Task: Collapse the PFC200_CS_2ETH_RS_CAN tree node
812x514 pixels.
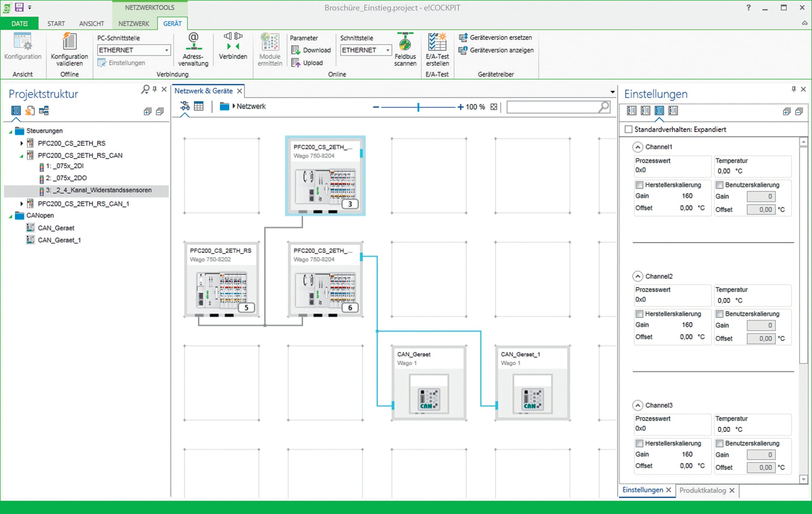Action: coord(22,156)
